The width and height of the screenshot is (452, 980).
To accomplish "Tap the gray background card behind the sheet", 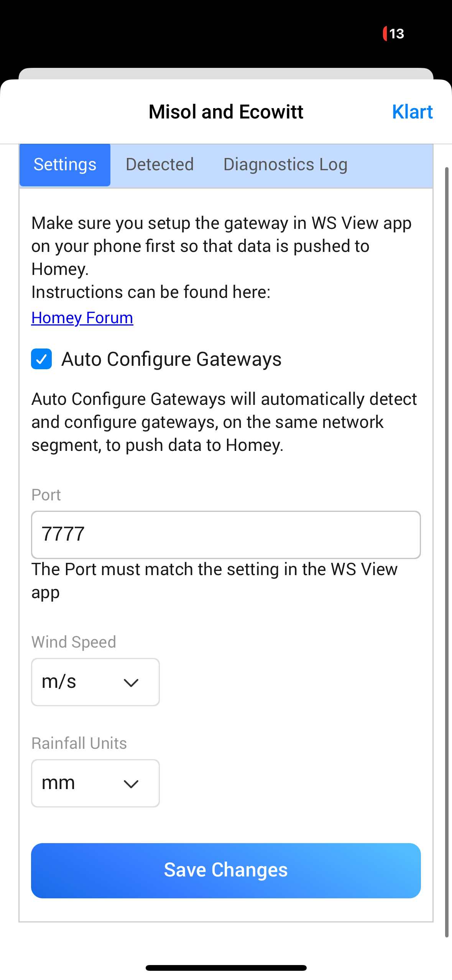I will click(226, 73).
